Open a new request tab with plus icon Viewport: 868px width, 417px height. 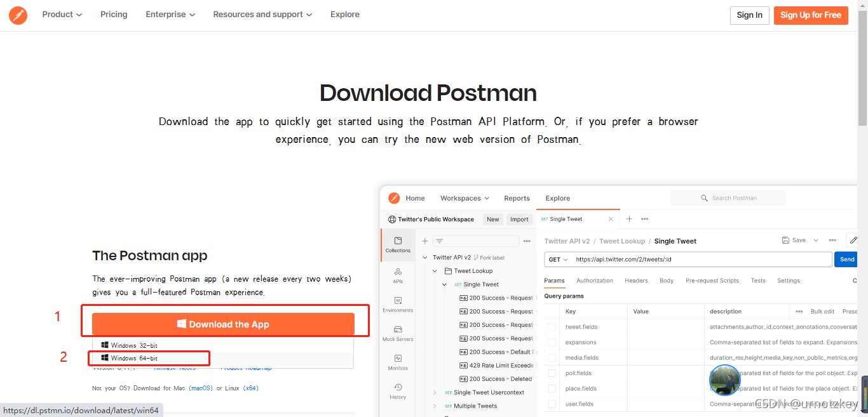click(629, 219)
